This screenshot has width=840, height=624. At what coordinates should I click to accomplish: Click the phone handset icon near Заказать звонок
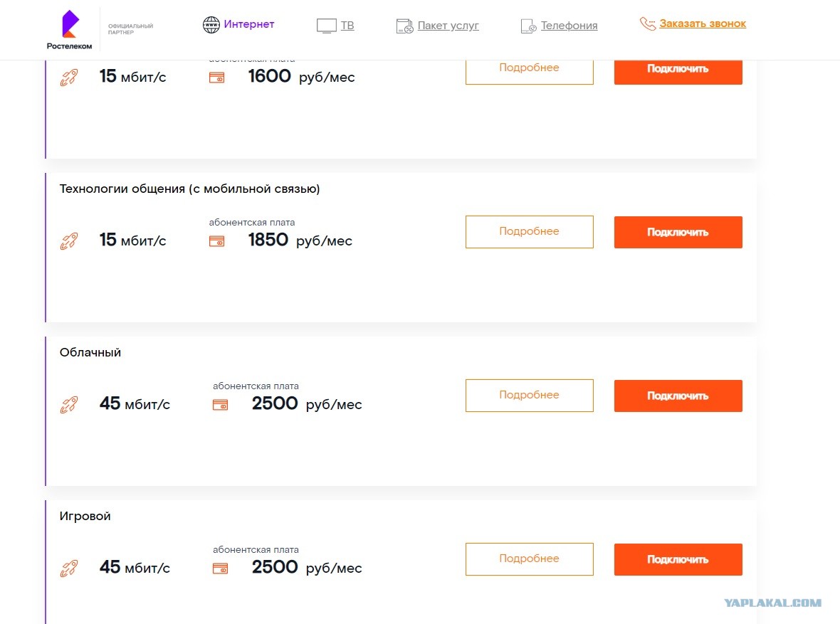tap(647, 23)
